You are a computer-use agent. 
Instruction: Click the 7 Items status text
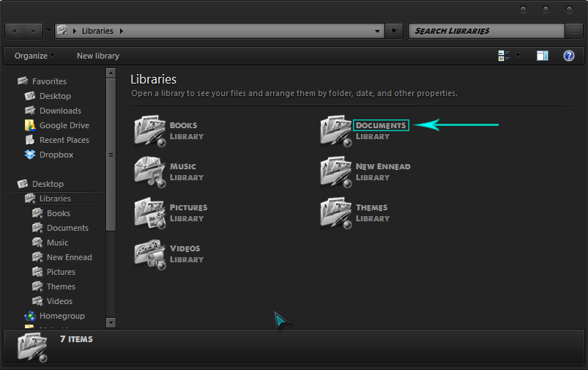pos(76,339)
